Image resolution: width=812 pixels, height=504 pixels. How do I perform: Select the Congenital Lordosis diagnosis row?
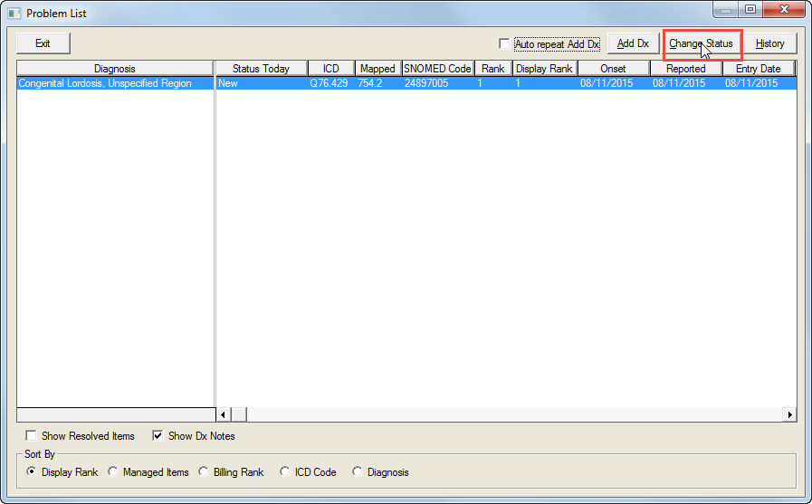(x=105, y=83)
